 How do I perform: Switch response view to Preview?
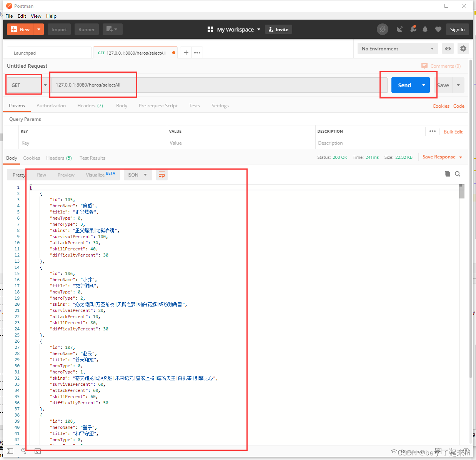(66, 175)
